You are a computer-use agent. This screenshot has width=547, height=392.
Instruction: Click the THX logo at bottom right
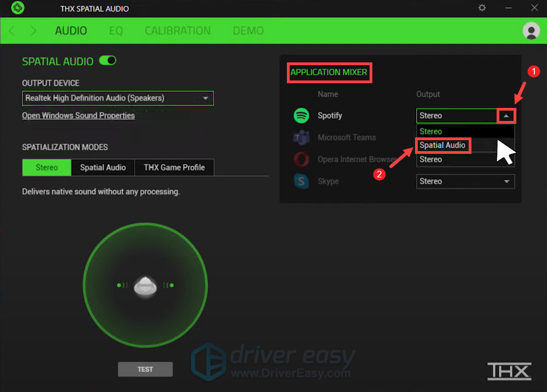pyautogui.click(x=509, y=371)
